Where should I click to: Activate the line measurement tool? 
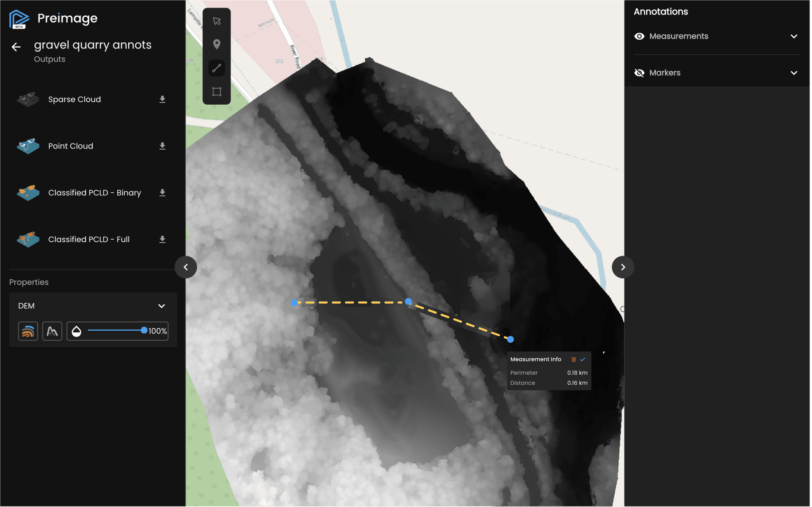pos(217,68)
